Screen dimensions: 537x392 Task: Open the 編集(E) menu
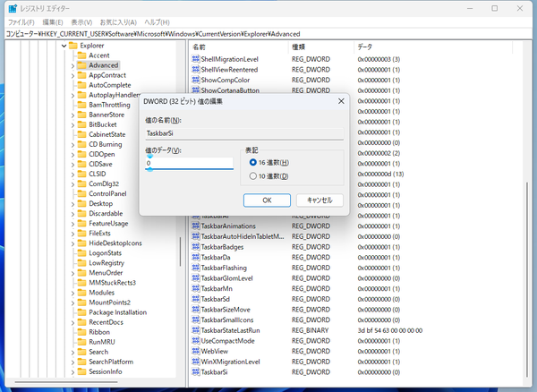(x=53, y=22)
